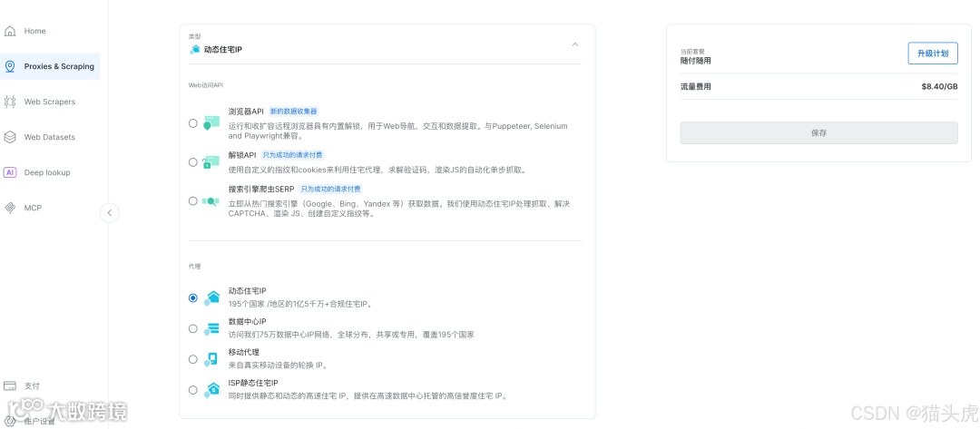Select the 解锁API radio button
Viewport: 980px width, 429px height.
(193, 162)
